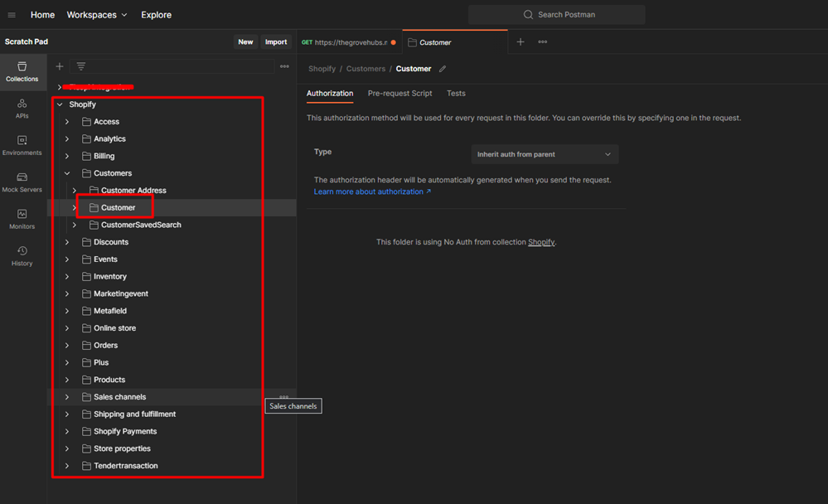The image size is (828, 504).
Task: Expand the Analytics folder chevron
Action: pyautogui.click(x=67, y=139)
